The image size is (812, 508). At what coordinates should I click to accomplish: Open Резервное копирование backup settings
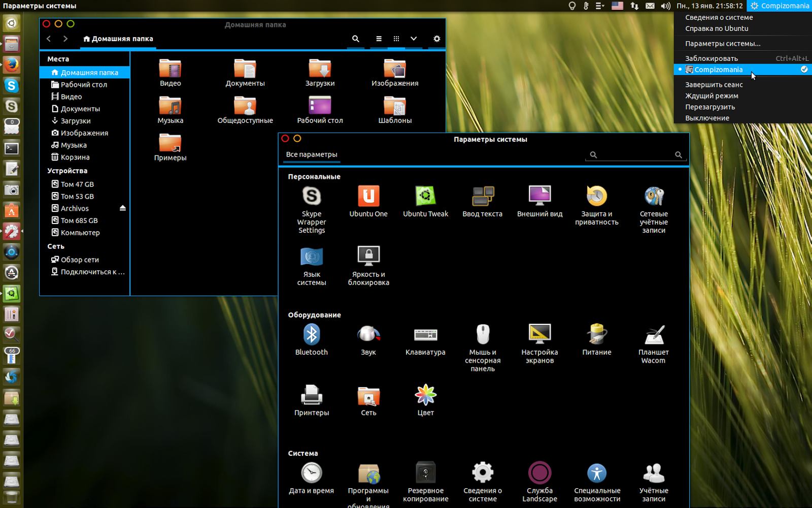point(425,483)
